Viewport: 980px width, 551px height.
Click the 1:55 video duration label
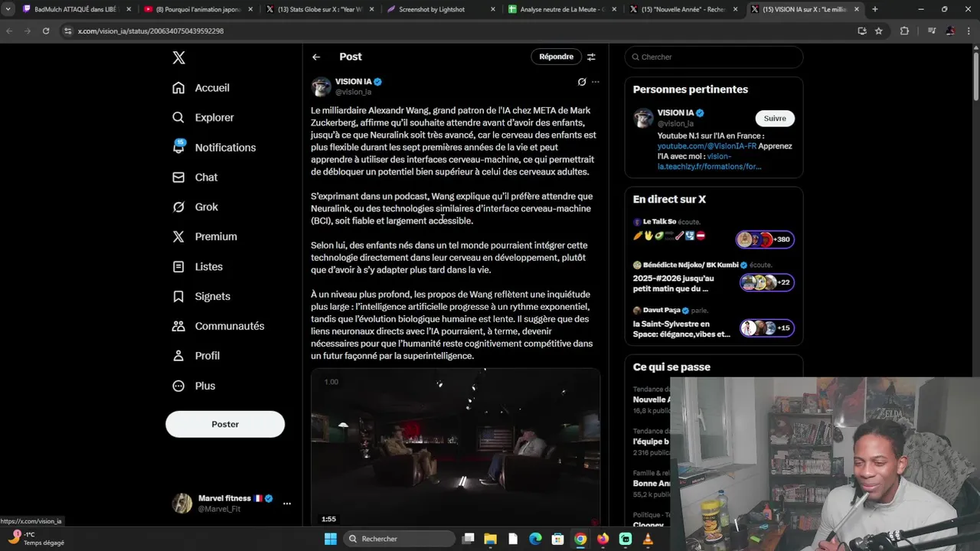(328, 519)
